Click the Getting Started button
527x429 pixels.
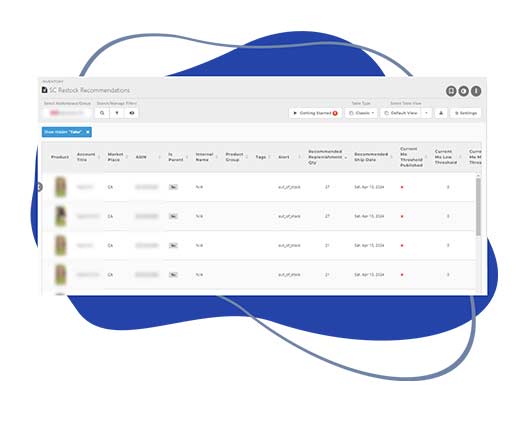coord(315,113)
